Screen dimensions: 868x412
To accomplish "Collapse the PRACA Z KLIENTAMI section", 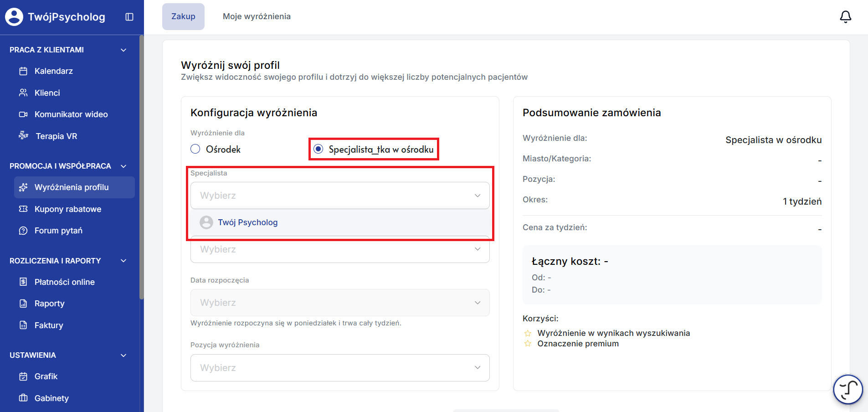I will pos(123,50).
